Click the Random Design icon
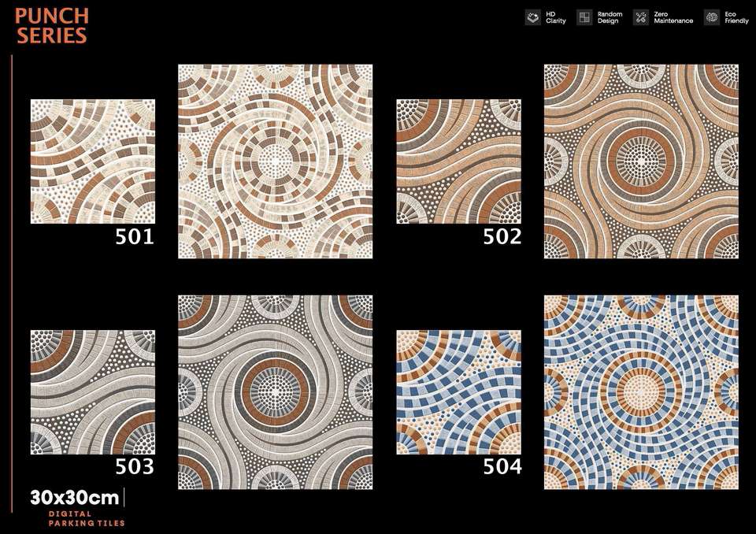Screen dimensions: 756x534 coord(584,18)
